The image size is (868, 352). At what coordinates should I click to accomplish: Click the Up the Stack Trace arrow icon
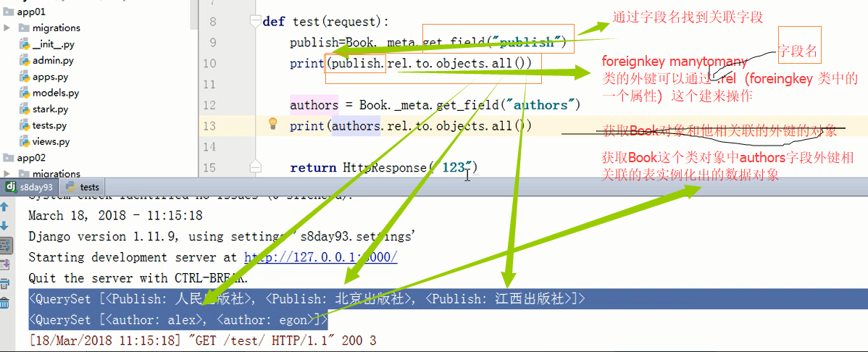pos(4,207)
